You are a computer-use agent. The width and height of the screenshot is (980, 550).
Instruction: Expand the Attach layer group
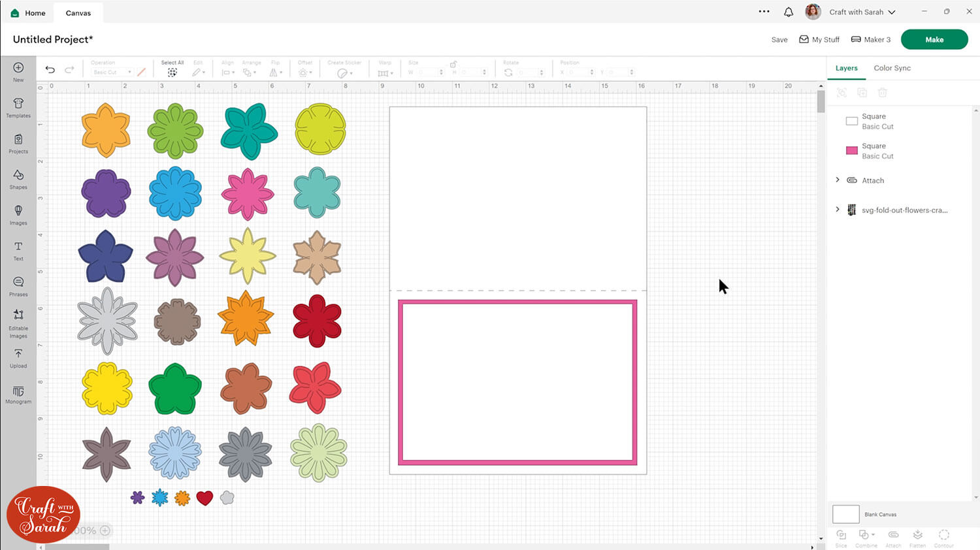(x=838, y=180)
